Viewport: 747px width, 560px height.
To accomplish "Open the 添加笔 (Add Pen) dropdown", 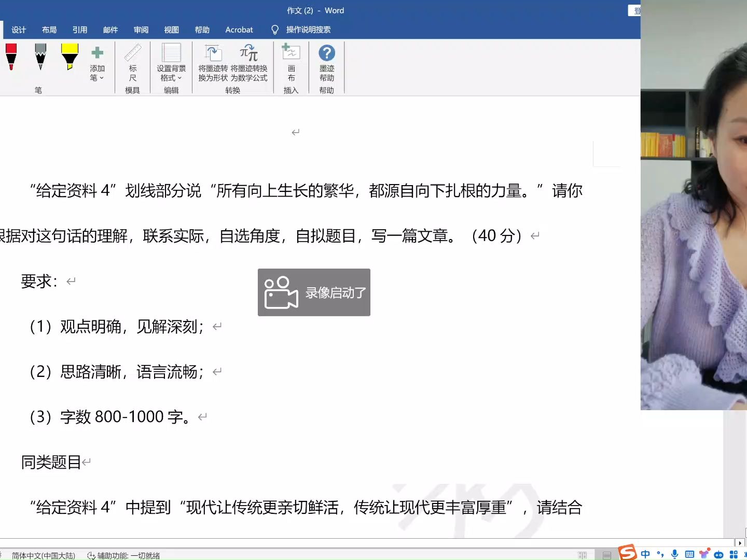I will 97,64.
